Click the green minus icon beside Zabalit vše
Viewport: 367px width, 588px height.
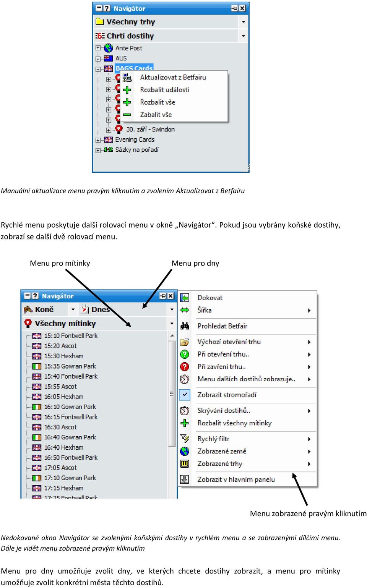(x=127, y=114)
